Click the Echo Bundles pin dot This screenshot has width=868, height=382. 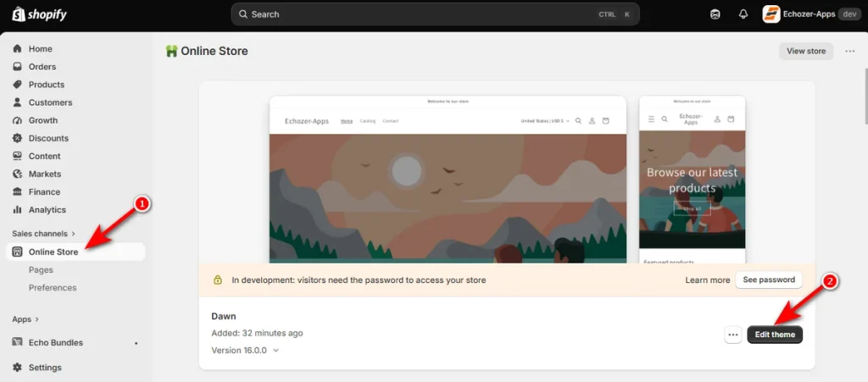[x=136, y=343]
